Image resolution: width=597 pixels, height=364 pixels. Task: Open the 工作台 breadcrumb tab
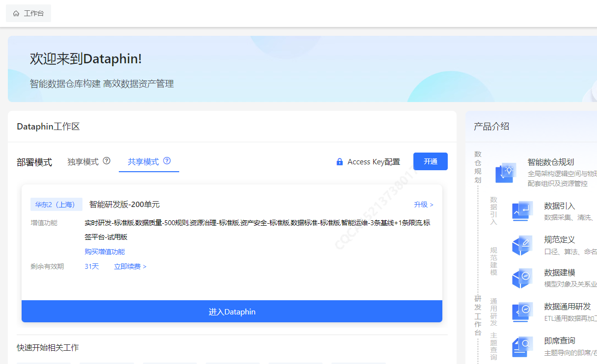click(x=28, y=14)
